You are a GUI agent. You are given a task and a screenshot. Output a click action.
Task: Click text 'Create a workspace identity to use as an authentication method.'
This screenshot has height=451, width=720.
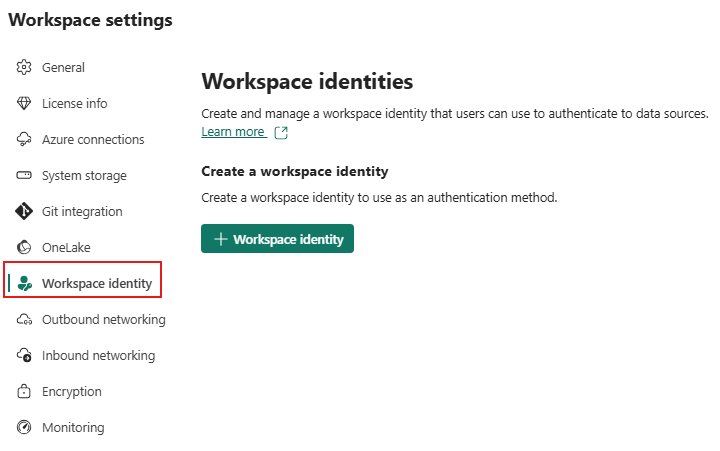click(x=379, y=197)
